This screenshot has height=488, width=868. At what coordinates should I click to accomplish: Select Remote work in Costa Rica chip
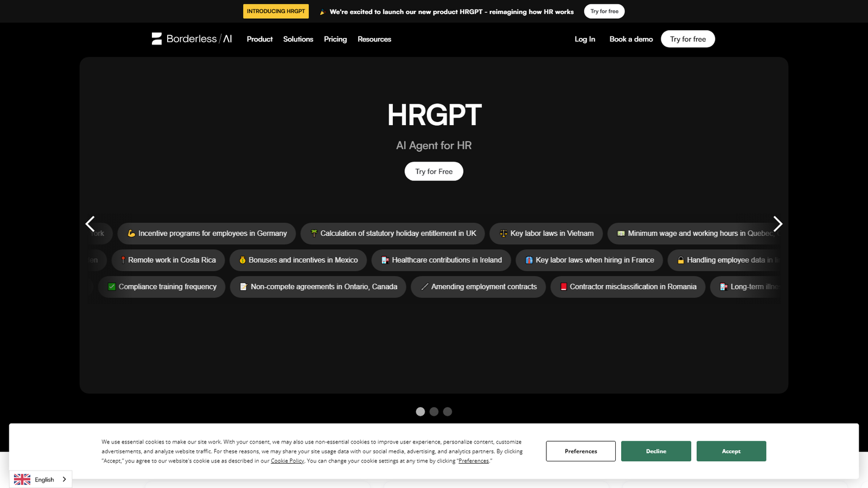point(168,260)
